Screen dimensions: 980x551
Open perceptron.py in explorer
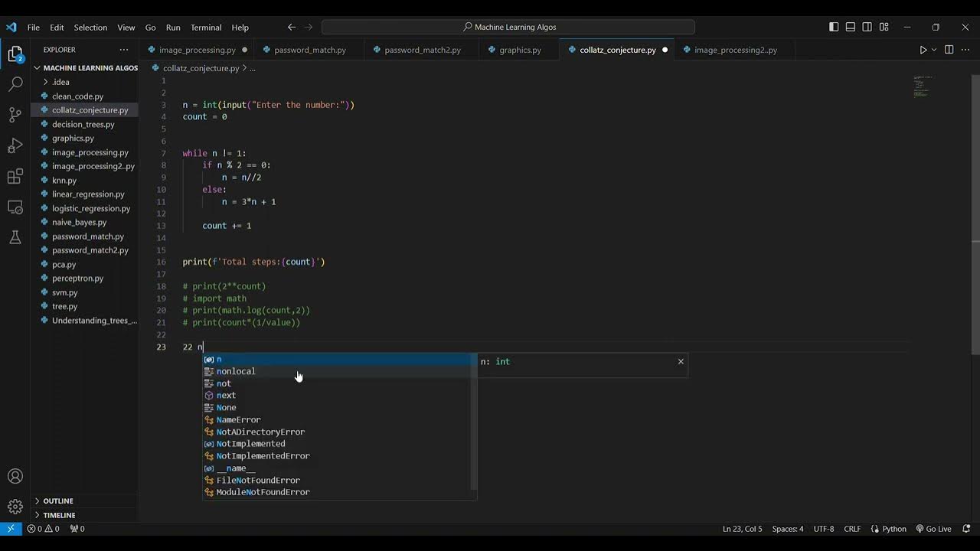84,279
